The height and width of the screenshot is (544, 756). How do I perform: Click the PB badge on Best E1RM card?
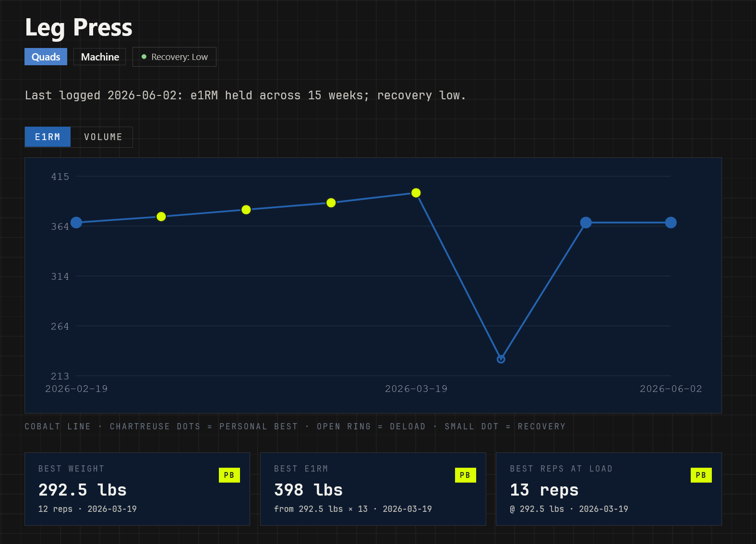465,475
